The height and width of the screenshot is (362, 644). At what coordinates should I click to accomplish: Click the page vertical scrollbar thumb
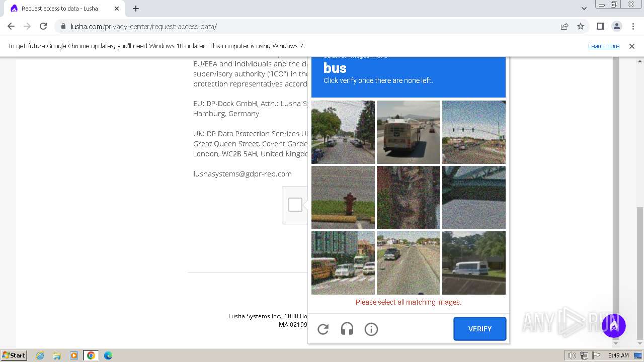pos(640,273)
